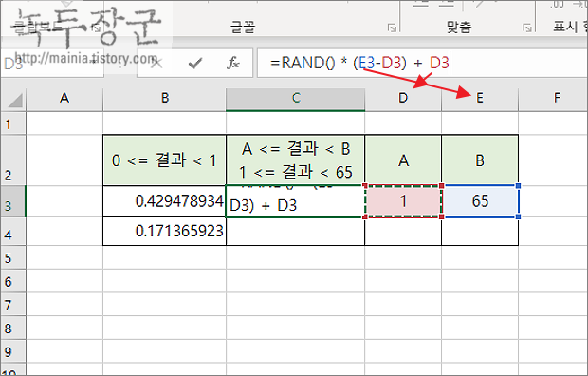Click header cell '0 <= 결과 < 1'
This screenshot has height=376, width=588.
(165, 160)
